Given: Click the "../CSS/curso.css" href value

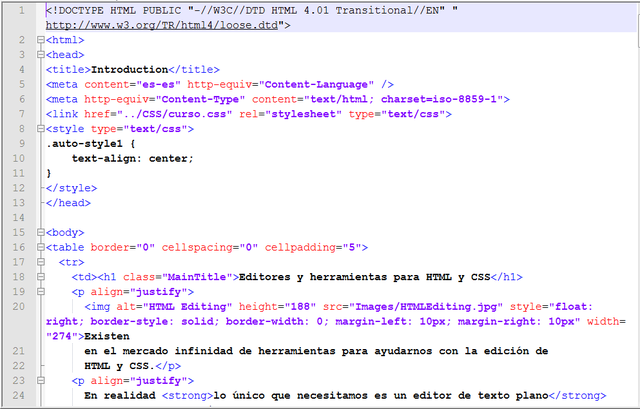Looking at the screenshot, I should [x=175, y=114].
